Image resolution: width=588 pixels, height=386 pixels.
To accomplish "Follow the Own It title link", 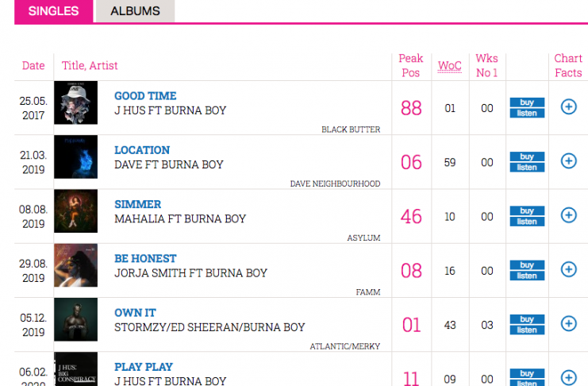I will pyautogui.click(x=136, y=313).
